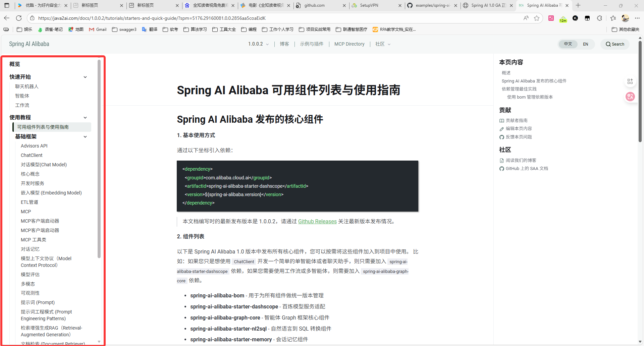644x346 pixels.
Task: Jump to 依赖管理最佳实践 in page contents
Action: (x=519, y=89)
